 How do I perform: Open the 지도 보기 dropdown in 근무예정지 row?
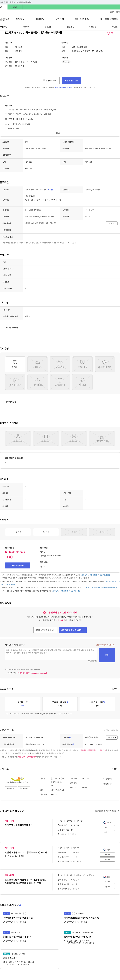point(112,223)
